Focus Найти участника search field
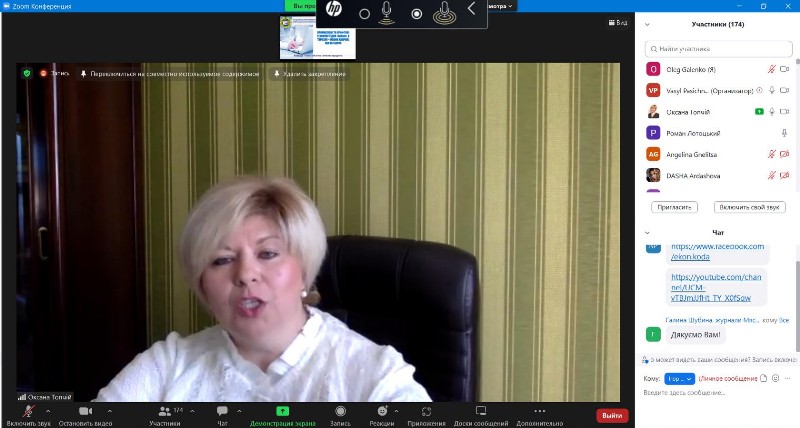 [x=718, y=49]
